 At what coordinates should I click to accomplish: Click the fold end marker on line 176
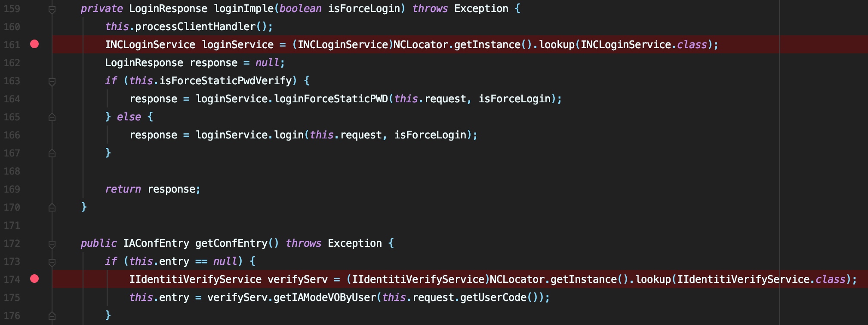(x=52, y=316)
